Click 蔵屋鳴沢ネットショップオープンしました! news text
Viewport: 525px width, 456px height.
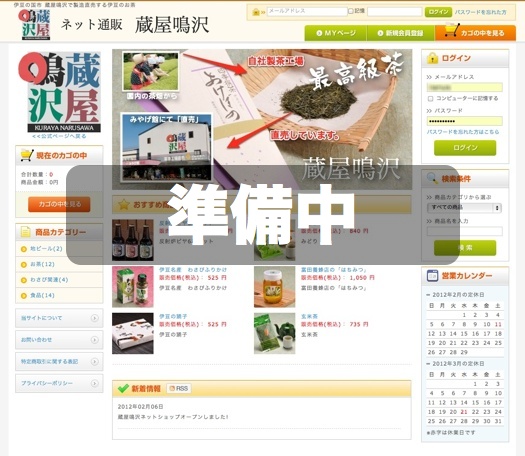click(x=173, y=417)
